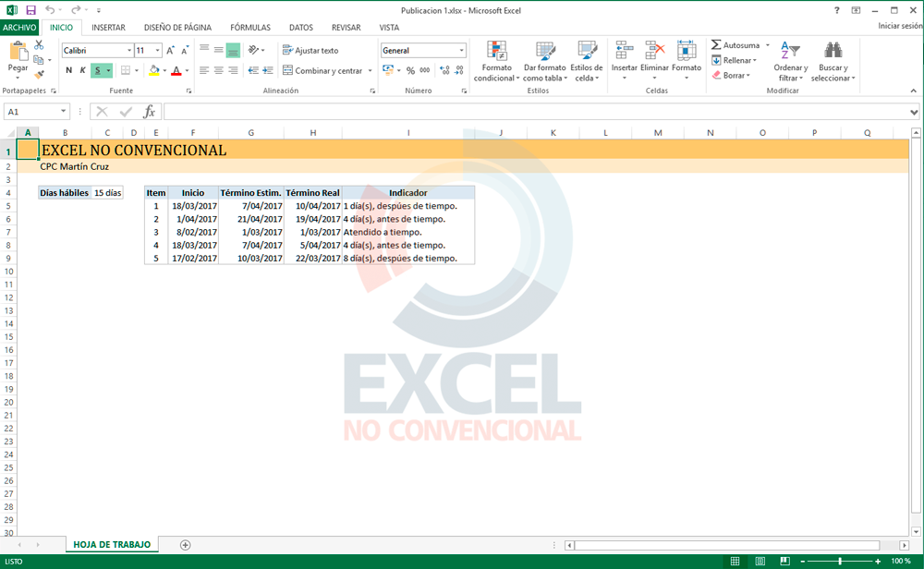Expand the General number format dropdown
924x569 pixels.
pos(461,51)
